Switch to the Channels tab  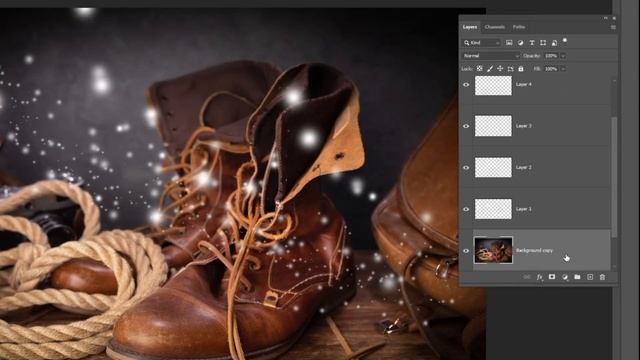(495, 27)
